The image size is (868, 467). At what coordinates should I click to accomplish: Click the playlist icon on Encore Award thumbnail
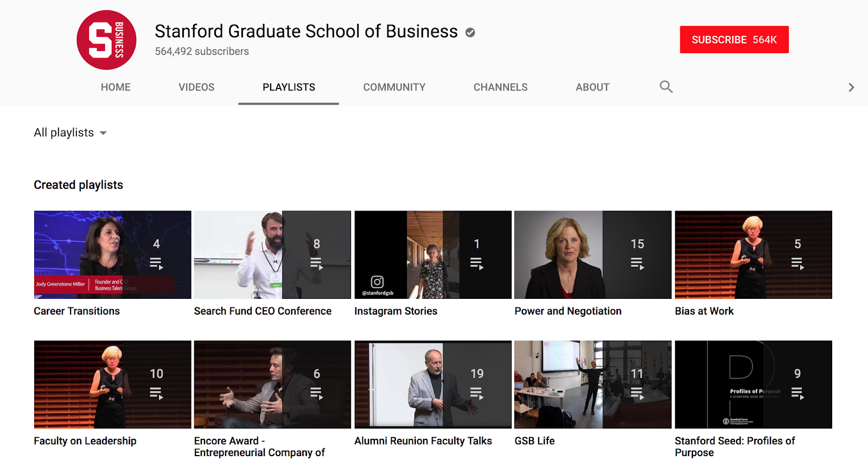click(317, 393)
